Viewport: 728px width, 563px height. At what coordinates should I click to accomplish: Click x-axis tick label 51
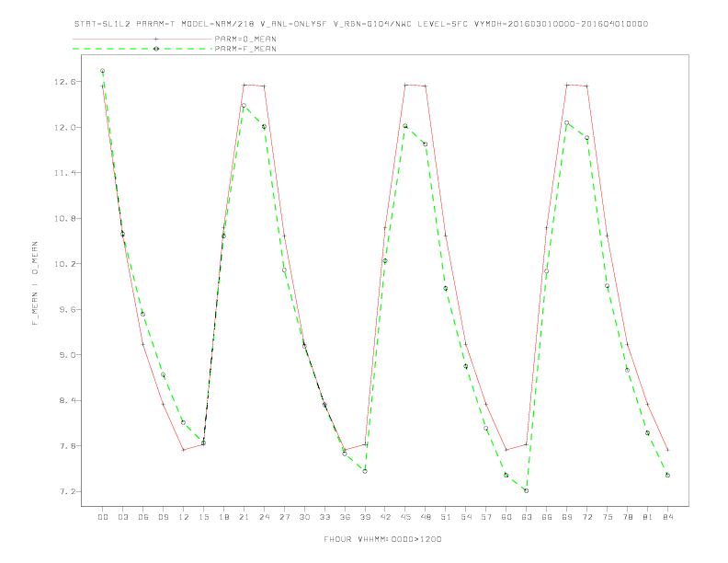click(x=446, y=517)
